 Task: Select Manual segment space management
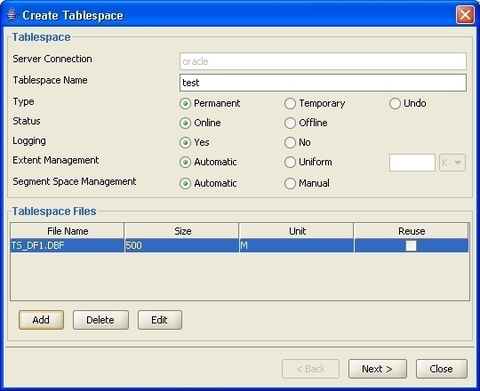(290, 183)
